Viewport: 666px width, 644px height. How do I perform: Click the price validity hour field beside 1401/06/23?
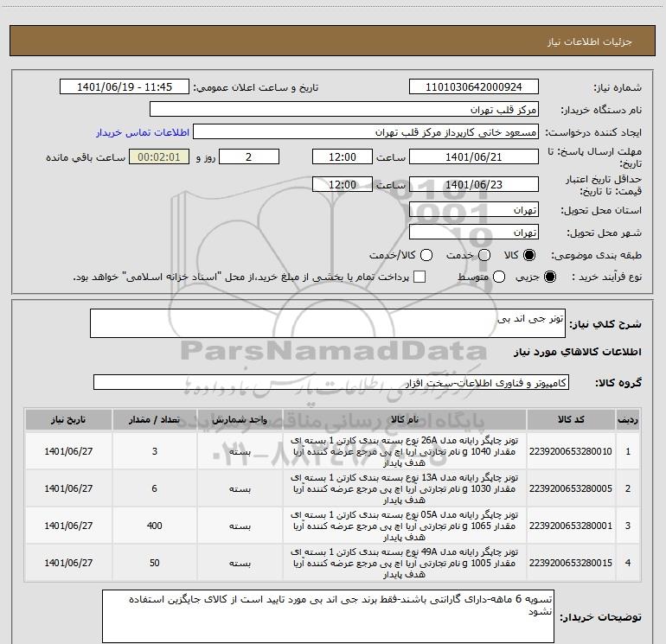(x=343, y=185)
